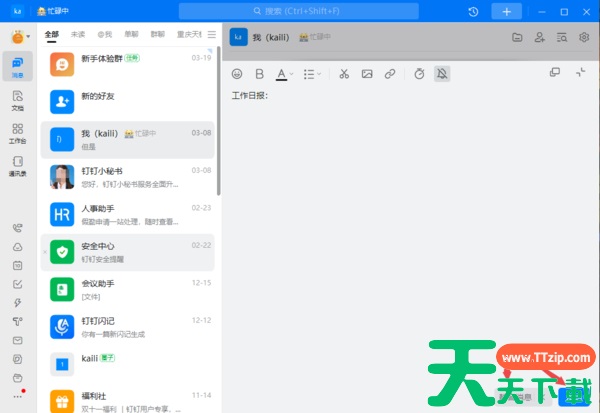Viewport: 600px width, 413px height.
Task: Take a screenshot with the scissors icon
Action: tap(344, 73)
